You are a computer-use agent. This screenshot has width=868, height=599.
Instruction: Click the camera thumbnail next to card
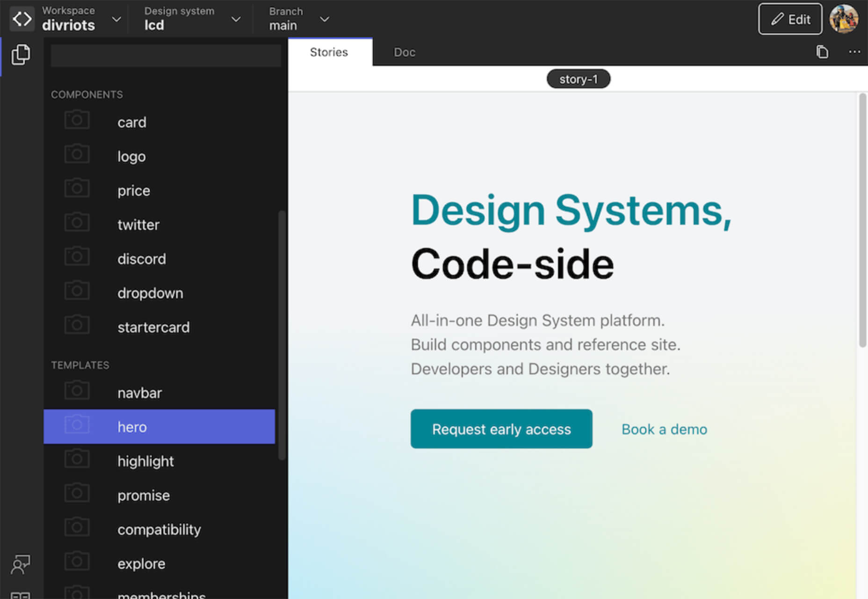coord(77,120)
